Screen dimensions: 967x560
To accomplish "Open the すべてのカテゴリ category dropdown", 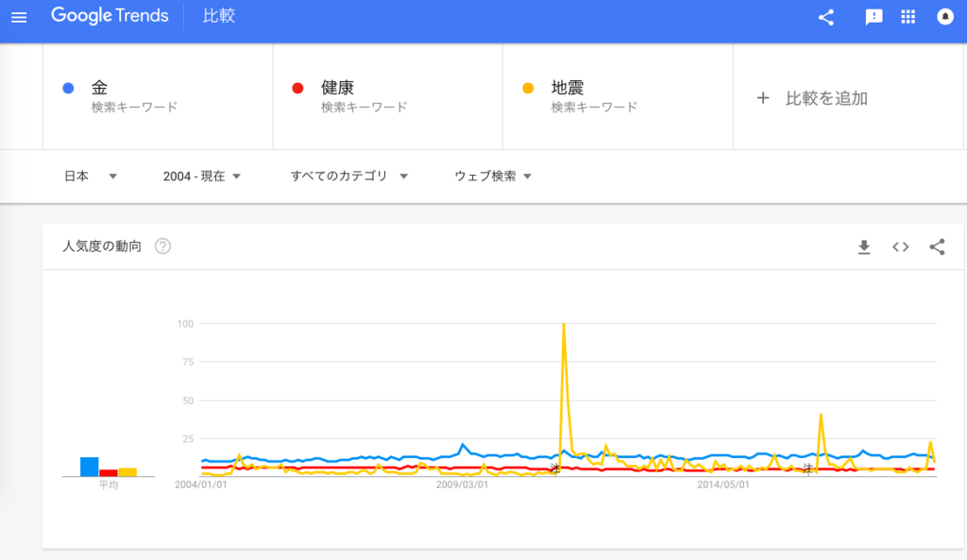I will point(348,176).
